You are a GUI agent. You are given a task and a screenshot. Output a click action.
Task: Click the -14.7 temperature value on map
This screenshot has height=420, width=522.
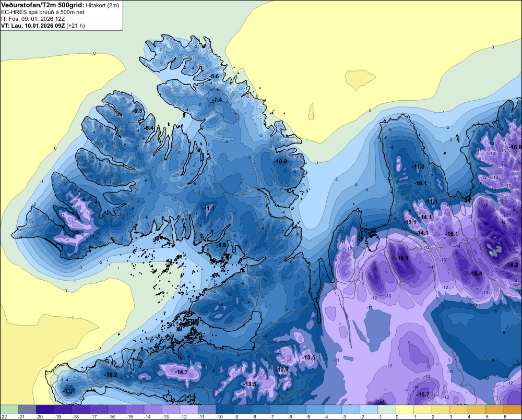pyautogui.click(x=182, y=372)
